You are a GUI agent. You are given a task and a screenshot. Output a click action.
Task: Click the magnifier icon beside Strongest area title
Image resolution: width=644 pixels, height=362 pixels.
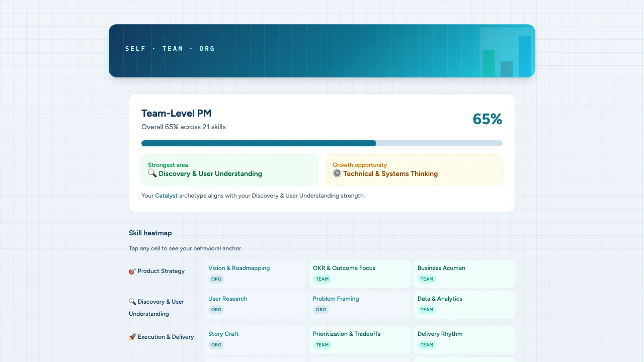(152, 173)
